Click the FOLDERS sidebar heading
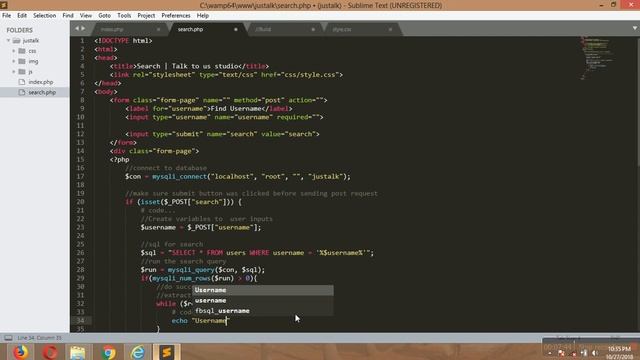This screenshot has width=640, height=360. click(19, 30)
